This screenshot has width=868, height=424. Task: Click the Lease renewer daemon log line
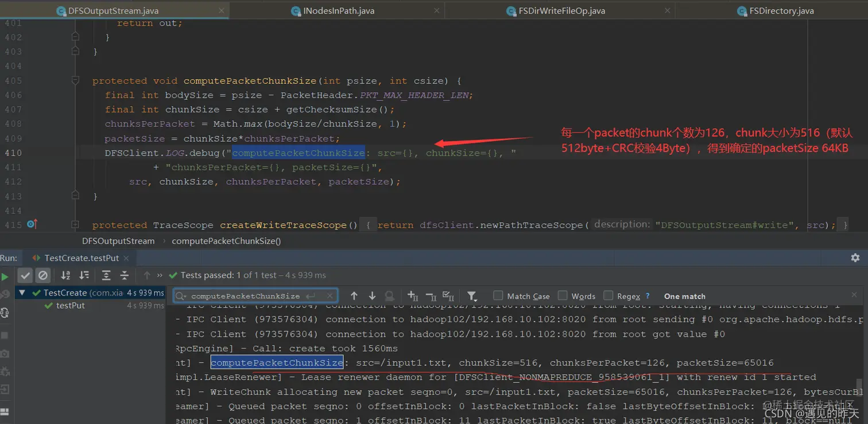pyautogui.click(x=495, y=378)
